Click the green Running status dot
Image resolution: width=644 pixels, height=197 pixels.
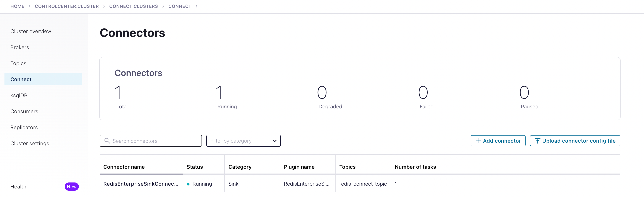tap(188, 184)
